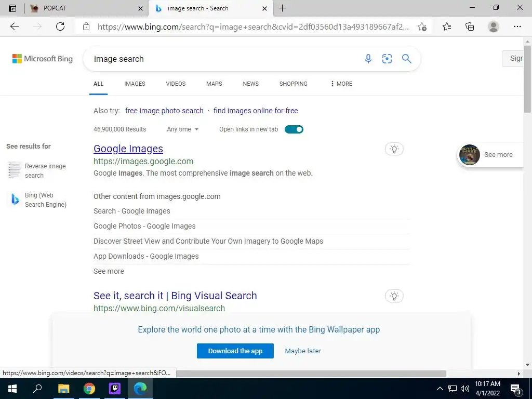Switch to the MAPS tab
Screen dimensions: 532x399
pyautogui.click(x=214, y=84)
